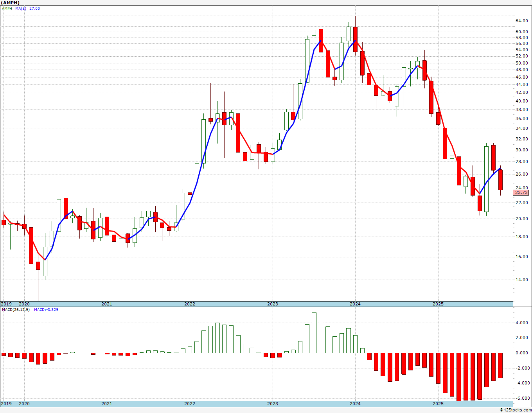Screen dimensions: 532x413
Task: Click the 30.00 price axis label
Action: coord(521,150)
